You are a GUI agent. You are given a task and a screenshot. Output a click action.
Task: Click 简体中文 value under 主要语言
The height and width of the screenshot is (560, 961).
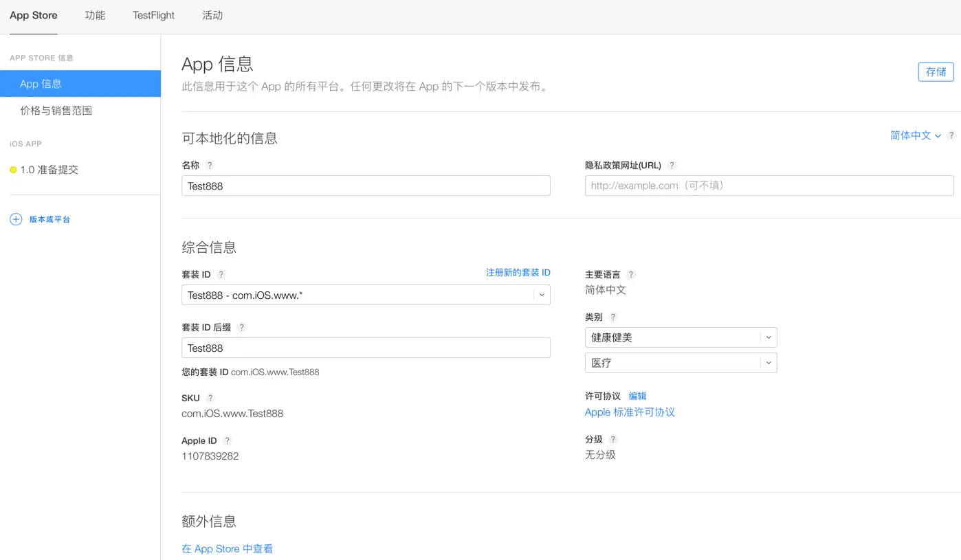point(606,290)
